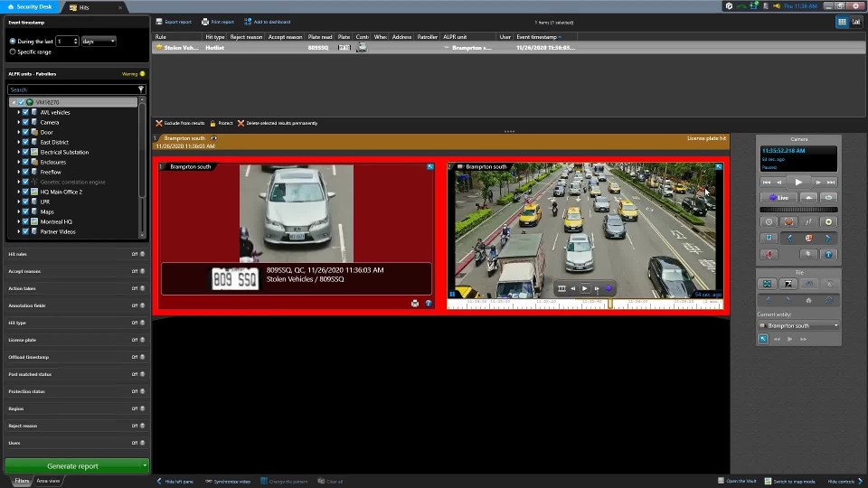This screenshot has height=488, width=868.
Task: Click the search filter funnel icon
Action: pyautogui.click(x=141, y=89)
